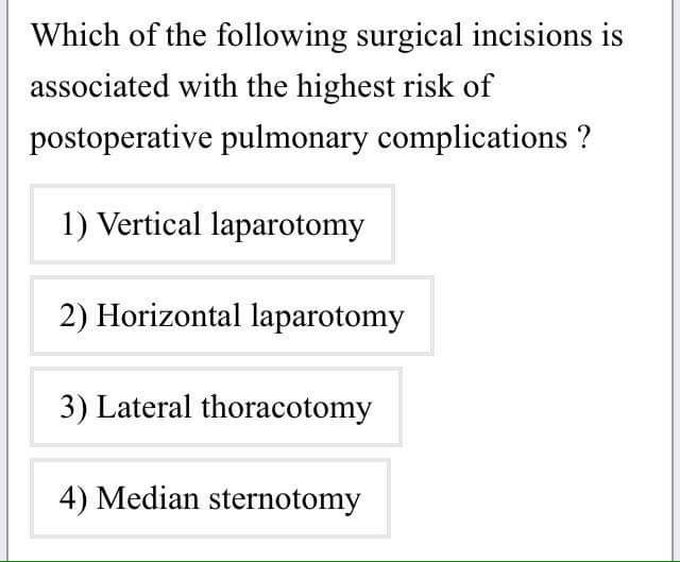The image size is (680, 562).
Task: Choose the Horizontal laparotomy answer
Action: [232, 316]
